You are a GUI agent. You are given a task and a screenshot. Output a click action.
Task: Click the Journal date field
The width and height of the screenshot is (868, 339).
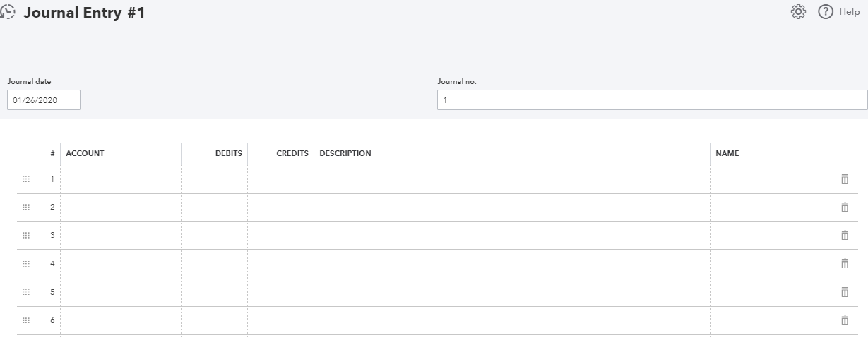tap(44, 100)
